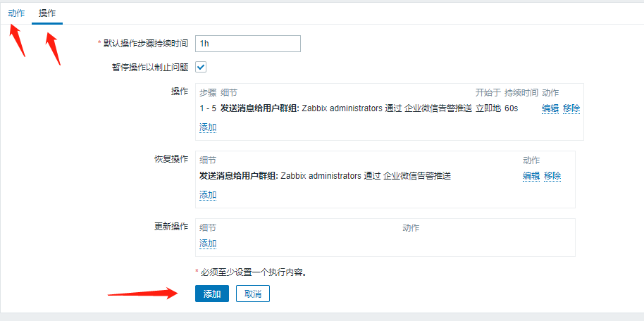Toggle the 暂停操作以制止问题 checkbox

201,67
